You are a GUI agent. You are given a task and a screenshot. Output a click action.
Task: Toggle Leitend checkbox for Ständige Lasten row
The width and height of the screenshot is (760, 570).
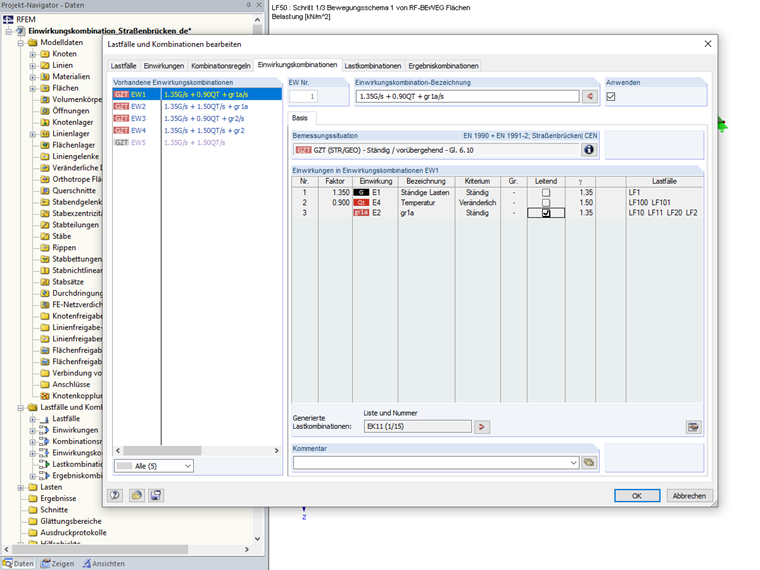546,192
